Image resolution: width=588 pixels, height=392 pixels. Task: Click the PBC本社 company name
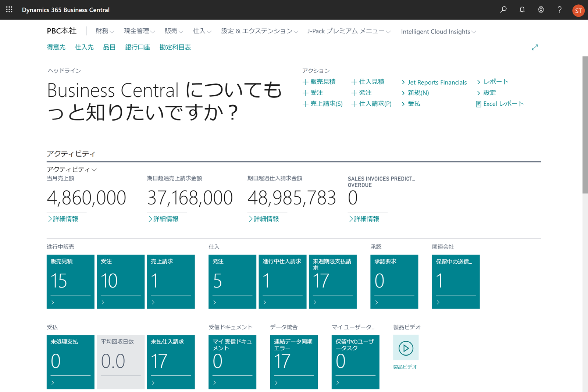[x=61, y=31]
